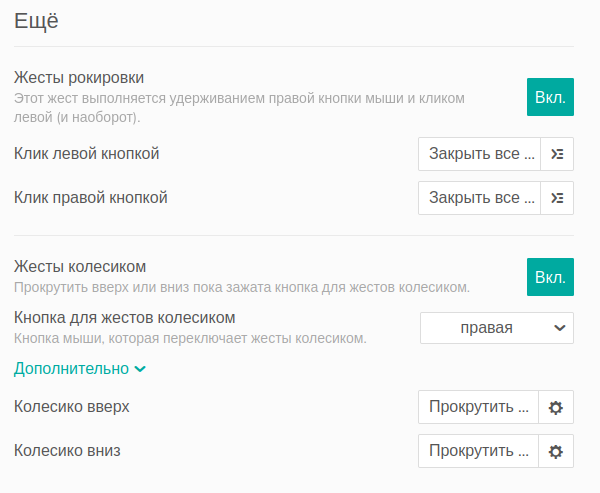This screenshot has width=600, height=493.
Task: Click the Ещё section heading
Action: click(36, 21)
